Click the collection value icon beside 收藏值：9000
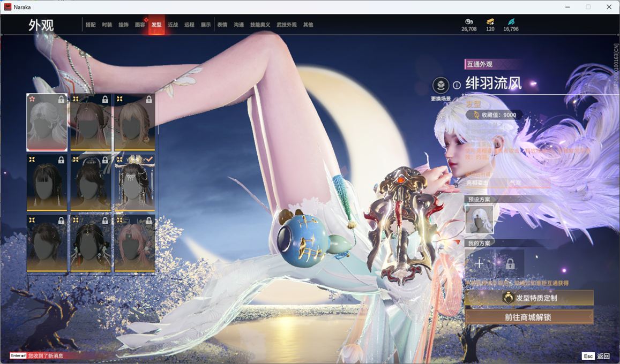This screenshot has width=620, height=364. click(476, 115)
